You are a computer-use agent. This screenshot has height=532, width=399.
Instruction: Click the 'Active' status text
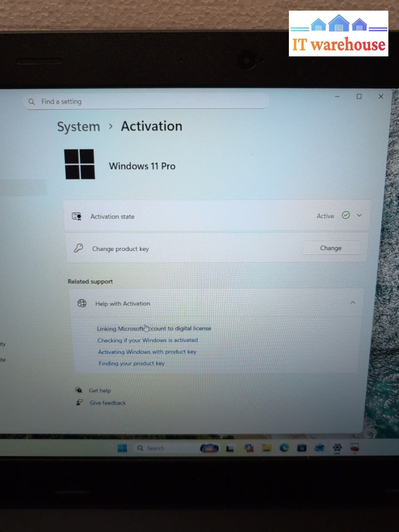coord(325,216)
